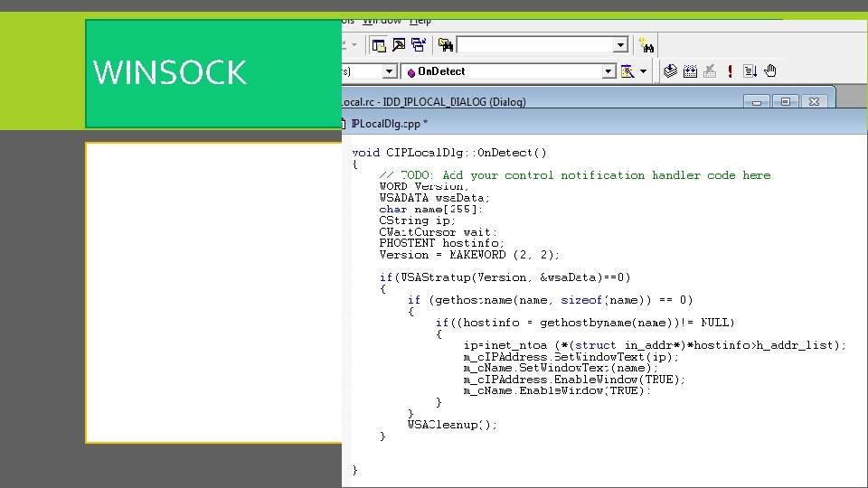
Task: Open the Window List toolbar icon
Action: click(x=419, y=45)
